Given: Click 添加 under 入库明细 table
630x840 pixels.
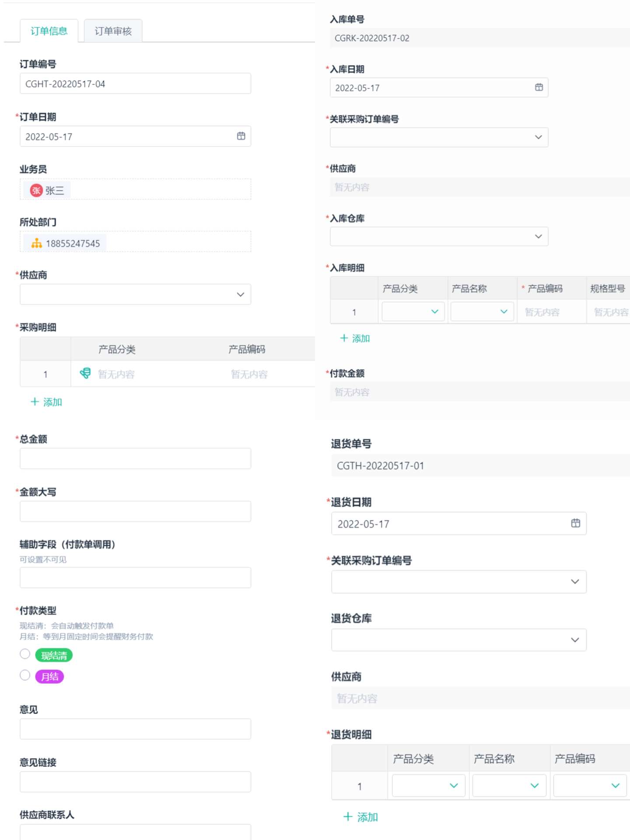Looking at the screenshot, I should [x=355, y=338].
